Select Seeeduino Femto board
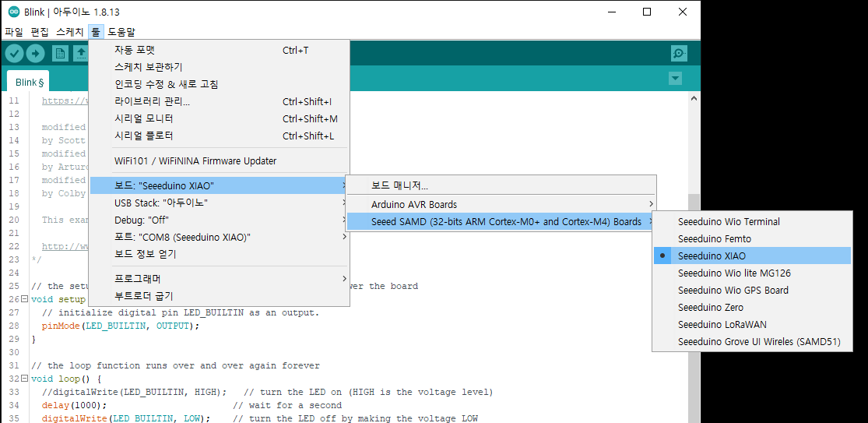 pyautogui.click(x=752, y=238)
